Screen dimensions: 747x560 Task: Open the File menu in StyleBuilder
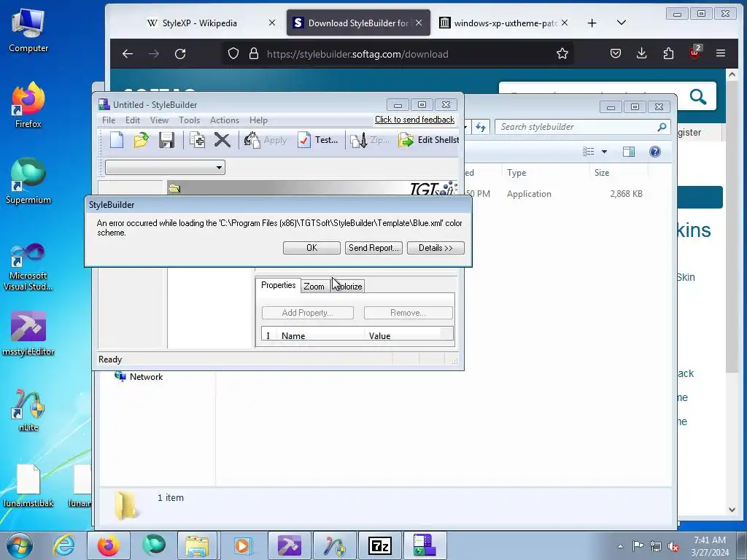tap(109, 120)
